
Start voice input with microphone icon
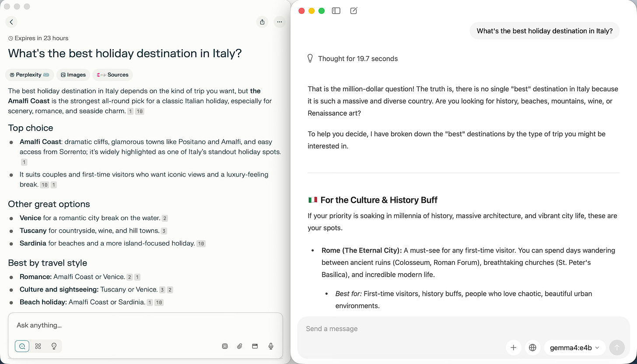pyautogui.click(x=271, y=346)
